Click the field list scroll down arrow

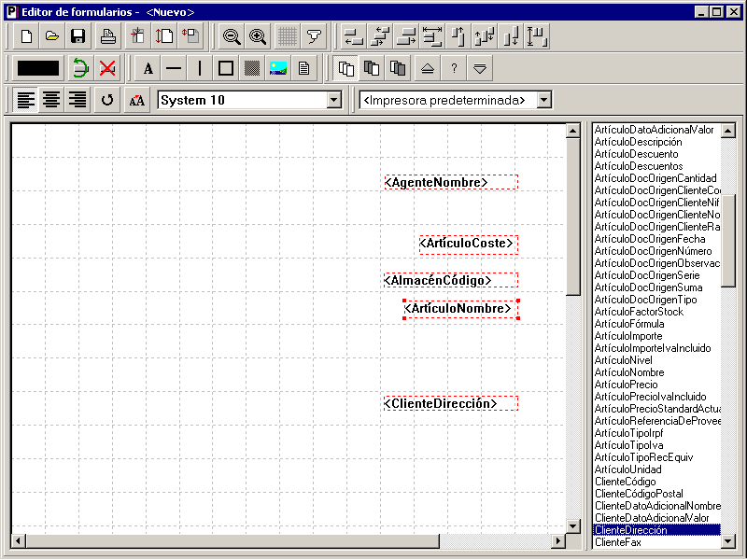(728, 541)
